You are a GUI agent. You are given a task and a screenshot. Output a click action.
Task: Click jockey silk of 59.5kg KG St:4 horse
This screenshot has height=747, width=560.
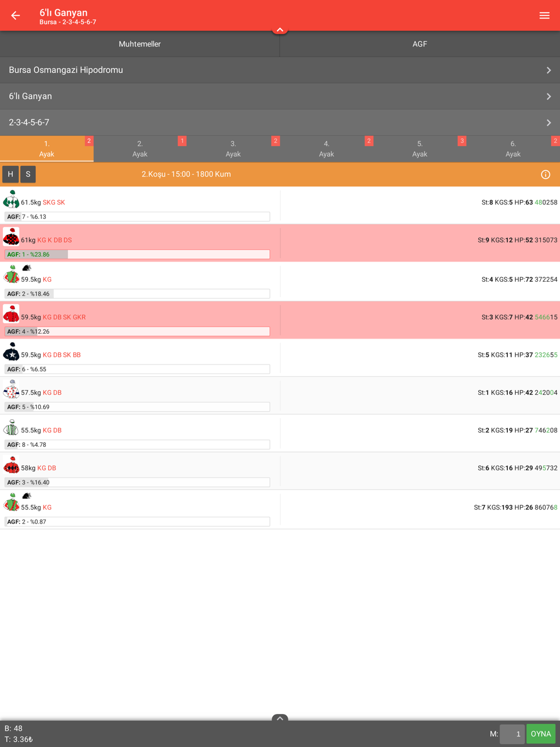pyautogui.click(x=11, y=275)
